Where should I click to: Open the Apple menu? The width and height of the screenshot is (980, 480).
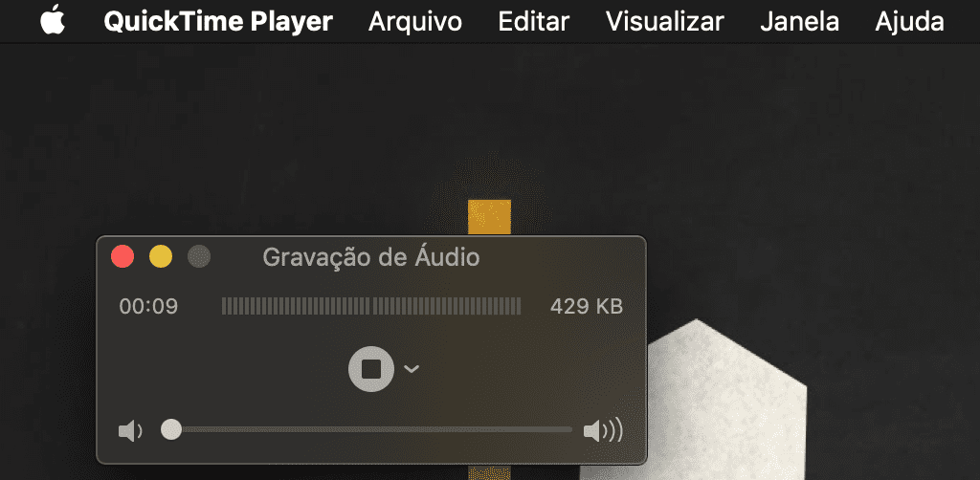[x=54, y=21]
